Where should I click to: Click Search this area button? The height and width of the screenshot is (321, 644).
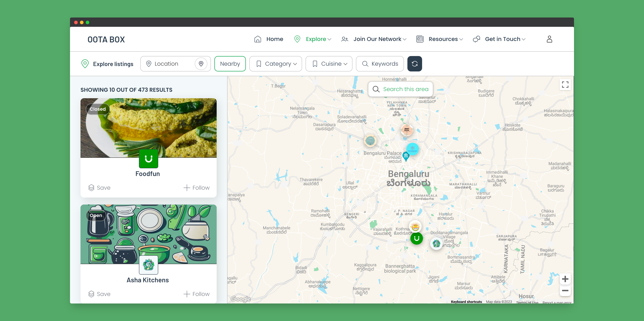pos(401,89)
